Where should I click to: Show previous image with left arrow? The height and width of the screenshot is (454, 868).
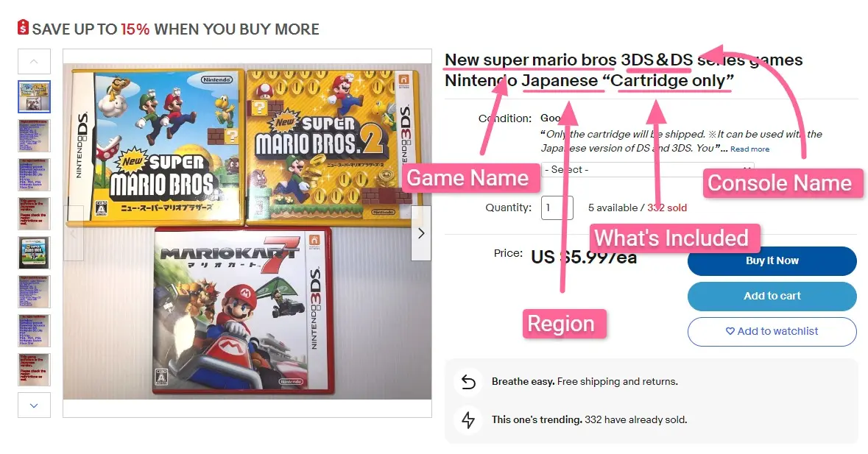tap(74, 233)
